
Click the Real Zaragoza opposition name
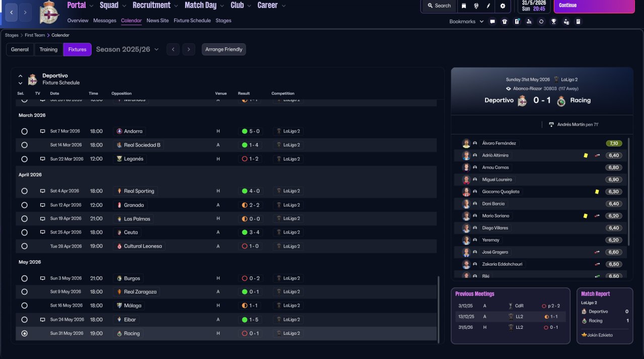tap(140, 292)
